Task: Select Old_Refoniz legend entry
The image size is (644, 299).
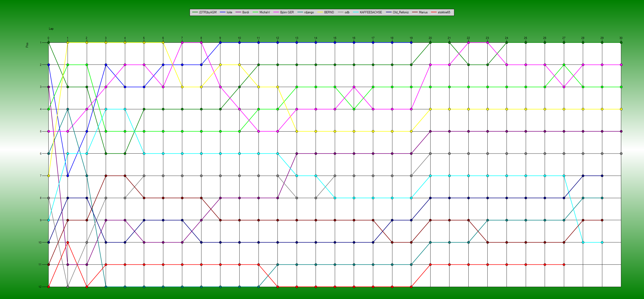Action: pos(401,12)
